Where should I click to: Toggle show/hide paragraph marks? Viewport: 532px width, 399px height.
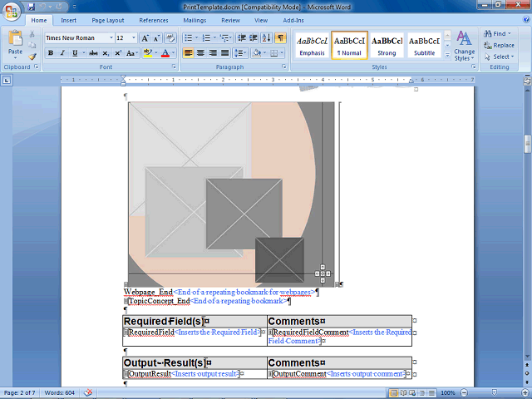[280, 38]
